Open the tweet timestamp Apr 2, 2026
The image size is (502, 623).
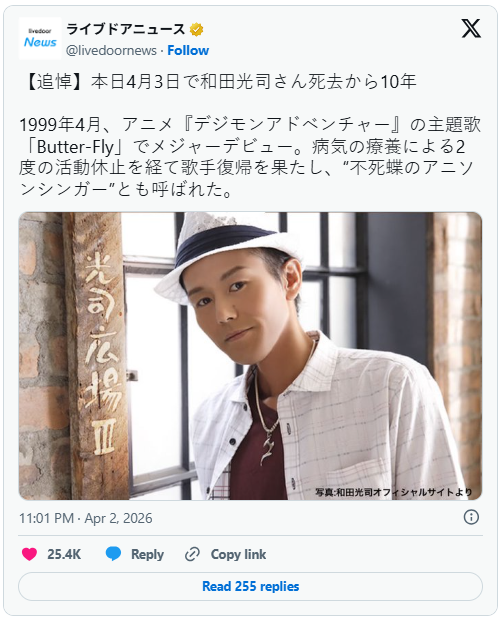pyautogui.click(x=86, y=518)
